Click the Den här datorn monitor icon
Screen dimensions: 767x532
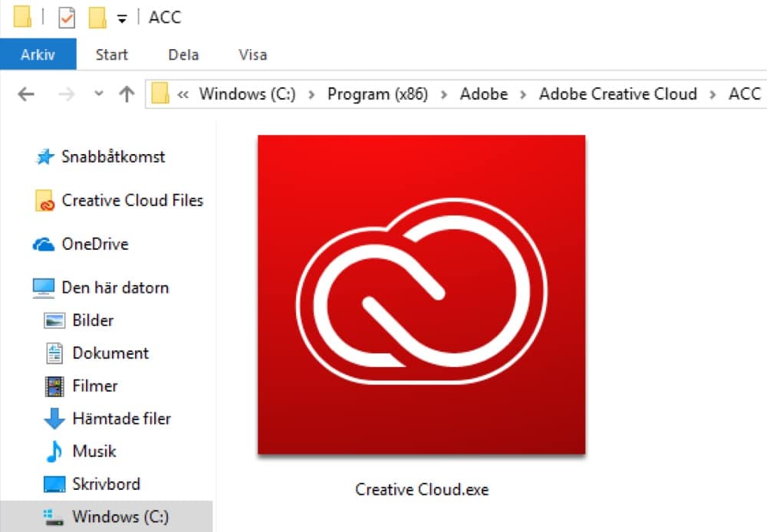click(44, 288)
